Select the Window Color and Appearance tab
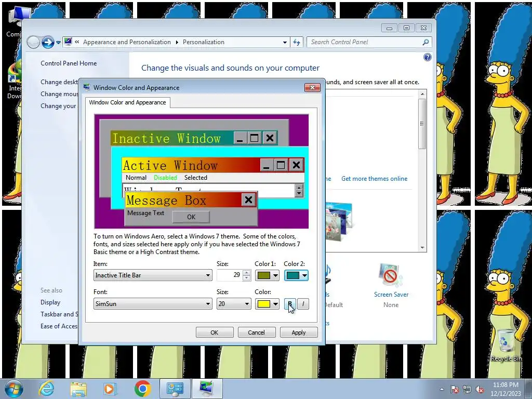Screen dimensions: 532x399 128,102
